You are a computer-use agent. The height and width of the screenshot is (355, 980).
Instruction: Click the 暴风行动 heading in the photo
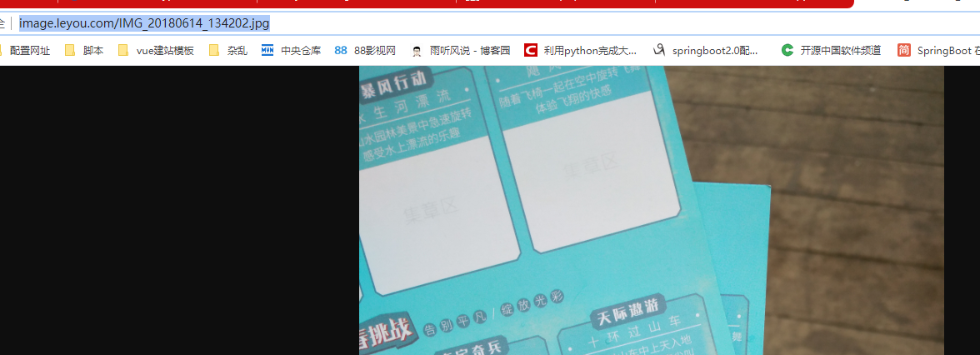tap(395, 85)
